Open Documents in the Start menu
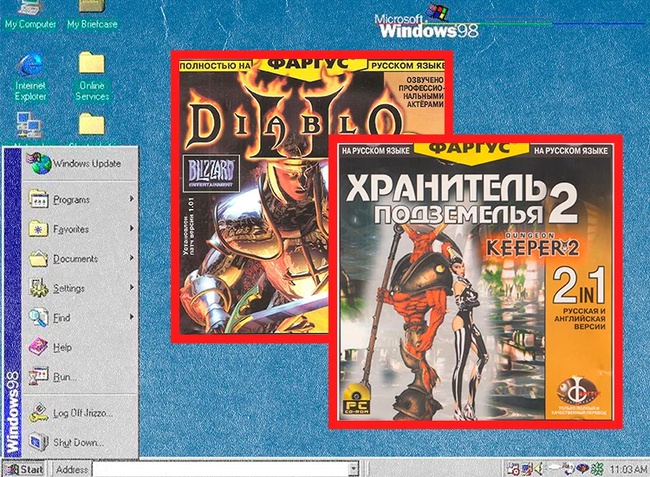 coord(80,259)
